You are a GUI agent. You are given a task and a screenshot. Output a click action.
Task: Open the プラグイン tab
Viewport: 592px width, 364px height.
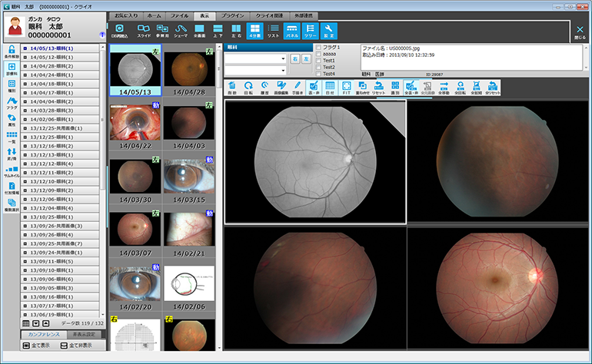233,16
